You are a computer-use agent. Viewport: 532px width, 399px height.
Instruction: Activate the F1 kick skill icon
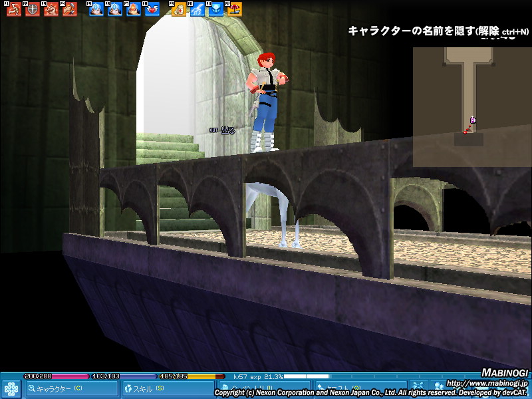click(14, 9)
